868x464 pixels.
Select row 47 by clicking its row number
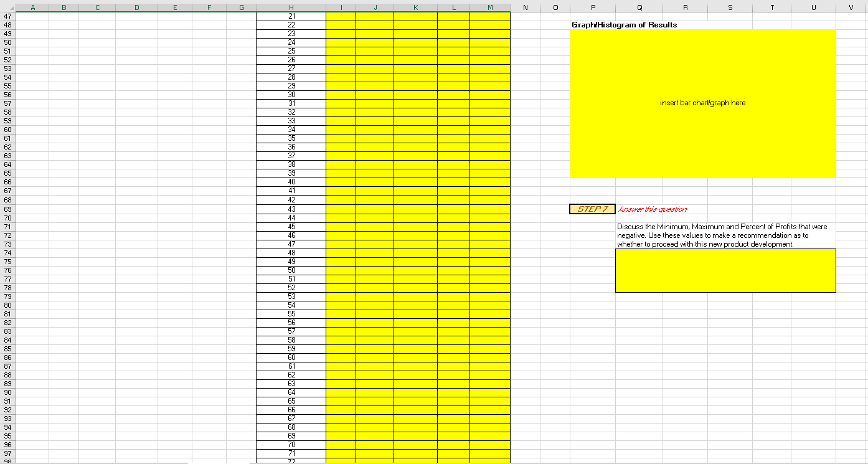coord(7,16)
